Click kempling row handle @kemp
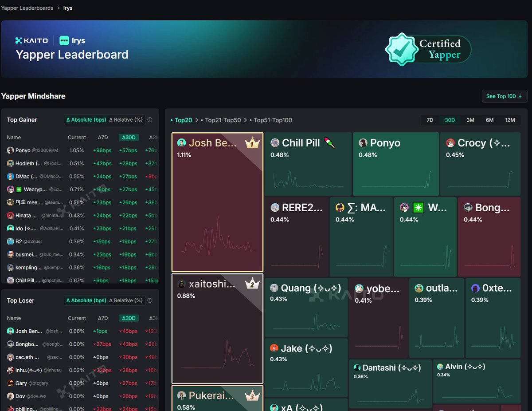The height and width of the screenshot is (411, 532). coord(54,268)
